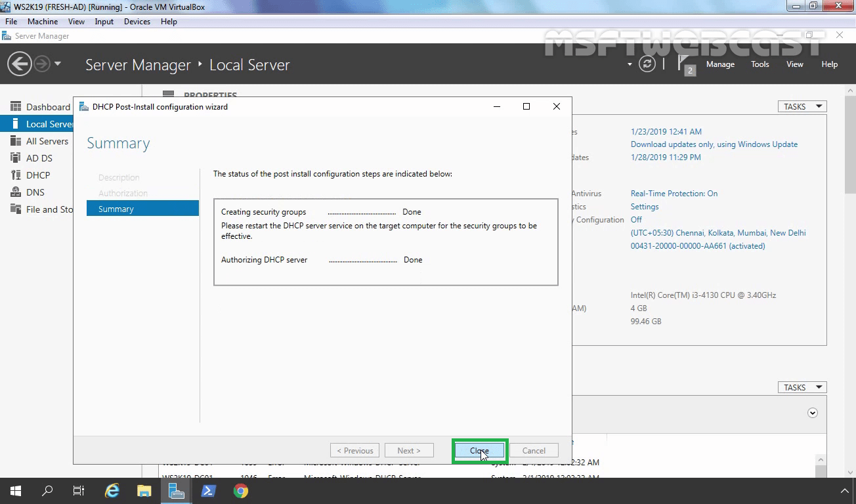Launch PowerShell from the taskbar

point(208,490)
